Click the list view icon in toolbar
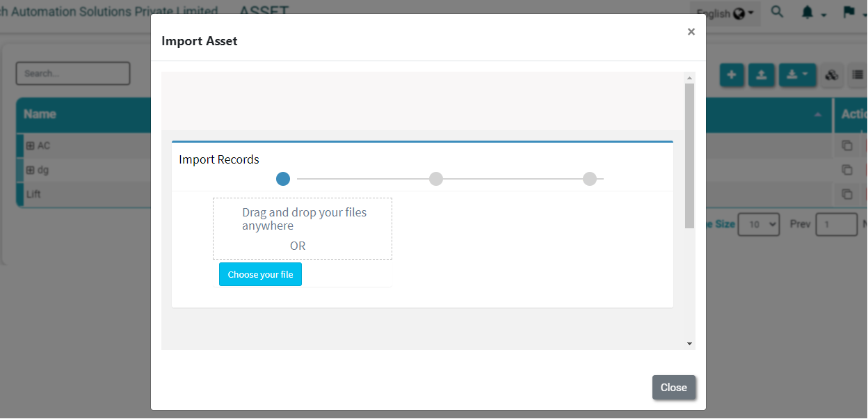 coord(858,75)
